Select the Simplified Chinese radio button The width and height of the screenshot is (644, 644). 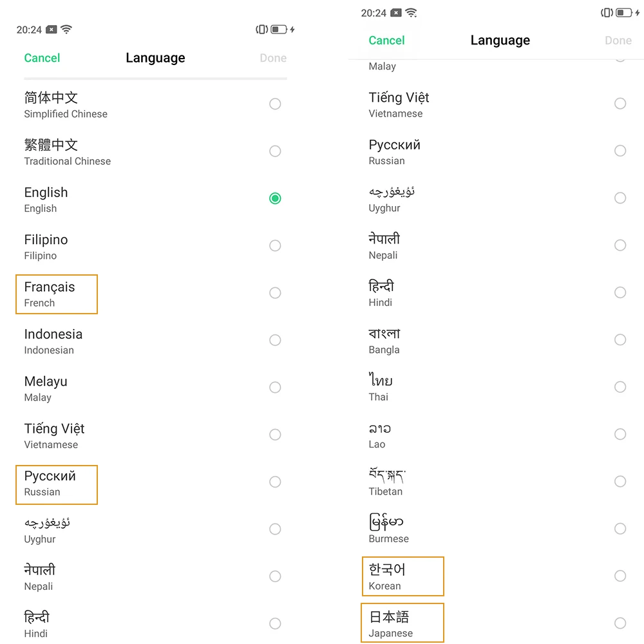(x=275, y=104)
